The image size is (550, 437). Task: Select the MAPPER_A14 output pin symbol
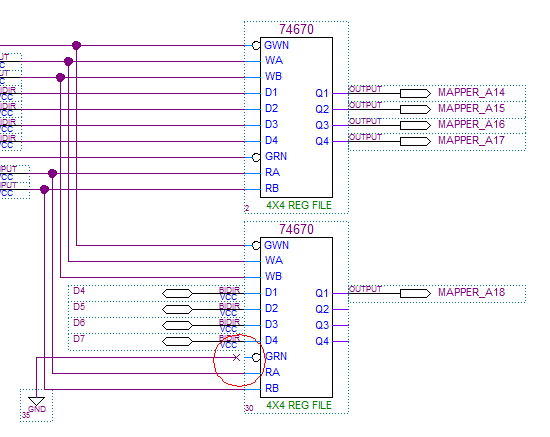[416, 93]
